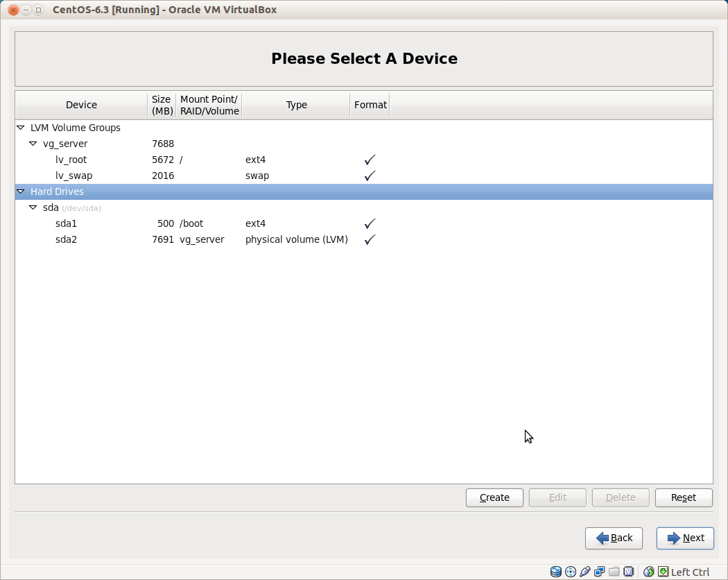Open the network adapters status icon

600,572
